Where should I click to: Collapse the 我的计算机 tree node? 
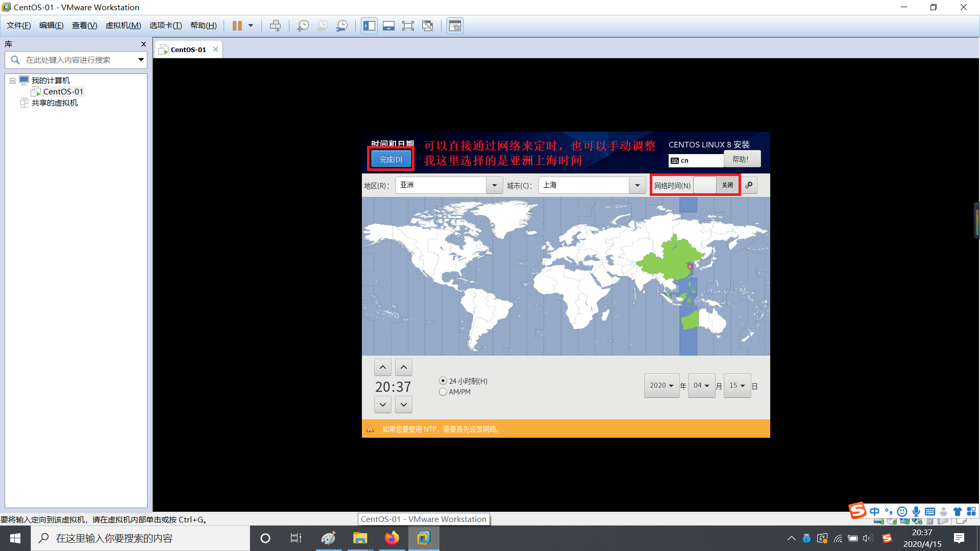point(12,81)
